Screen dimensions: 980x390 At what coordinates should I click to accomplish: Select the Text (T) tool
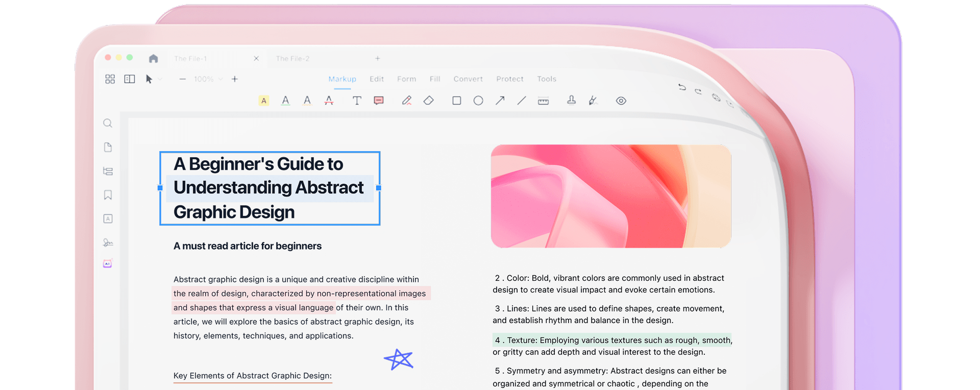coord(357,101)
